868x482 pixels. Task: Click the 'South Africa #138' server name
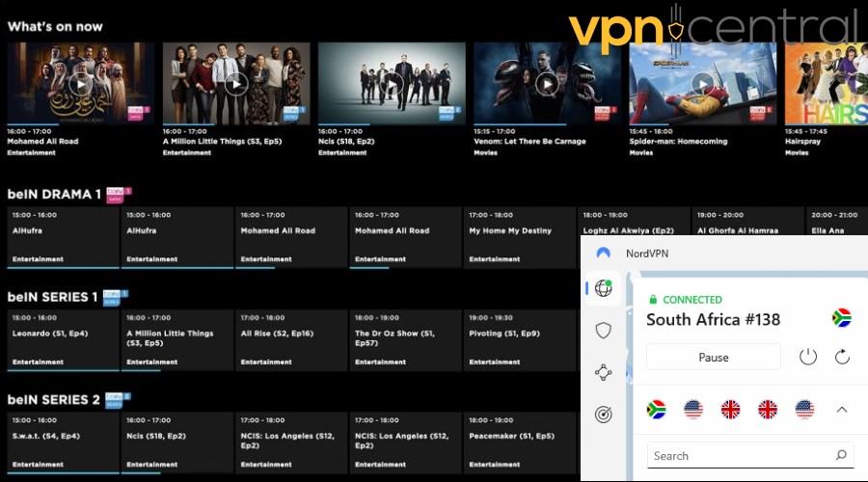[x=713, y=319]
